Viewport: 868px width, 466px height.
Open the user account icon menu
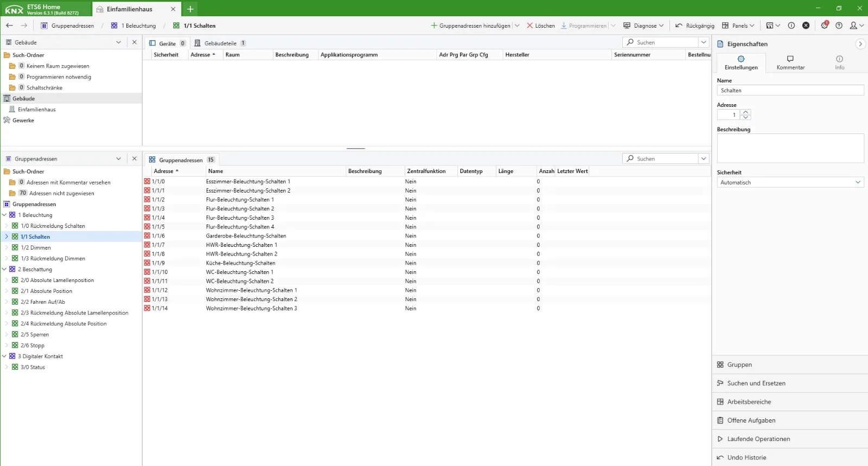click(857, 25)
